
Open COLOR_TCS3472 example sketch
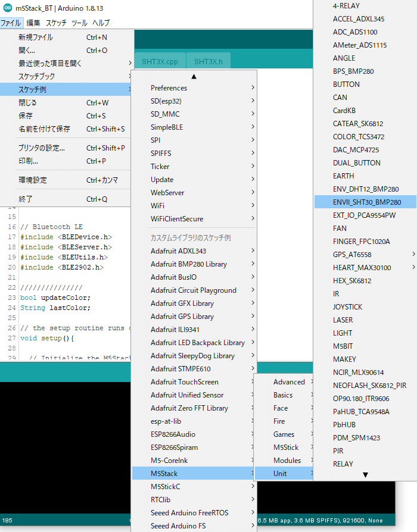[365, 137]
